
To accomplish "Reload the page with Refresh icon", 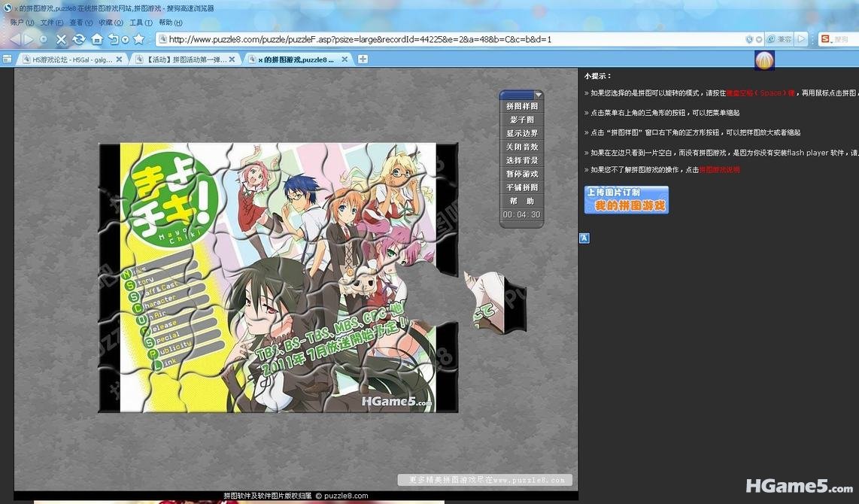I will (x=79, y=39).
